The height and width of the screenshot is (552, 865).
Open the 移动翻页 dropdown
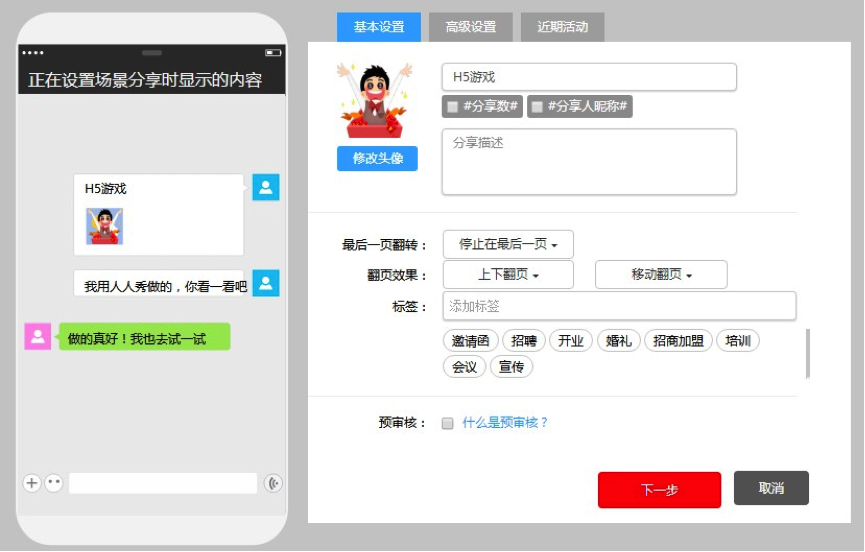[661, 275]
